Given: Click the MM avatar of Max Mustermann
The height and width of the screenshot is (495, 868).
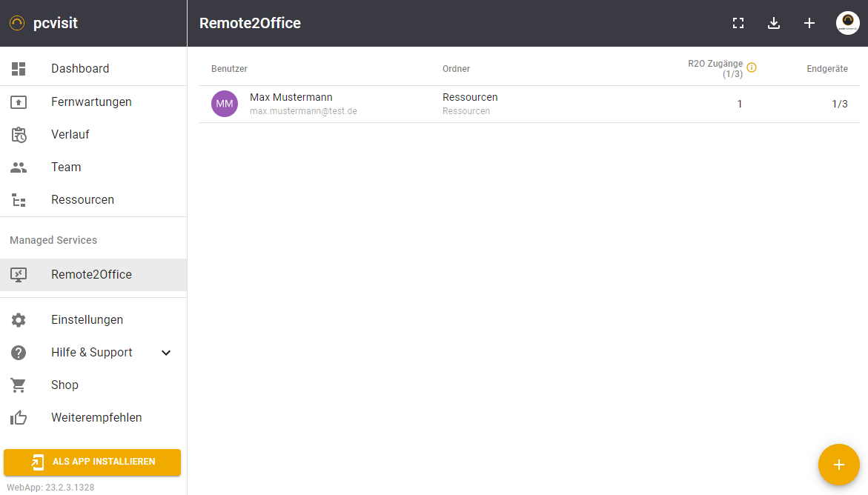Looking at the screenshot, I should point(225,104).
